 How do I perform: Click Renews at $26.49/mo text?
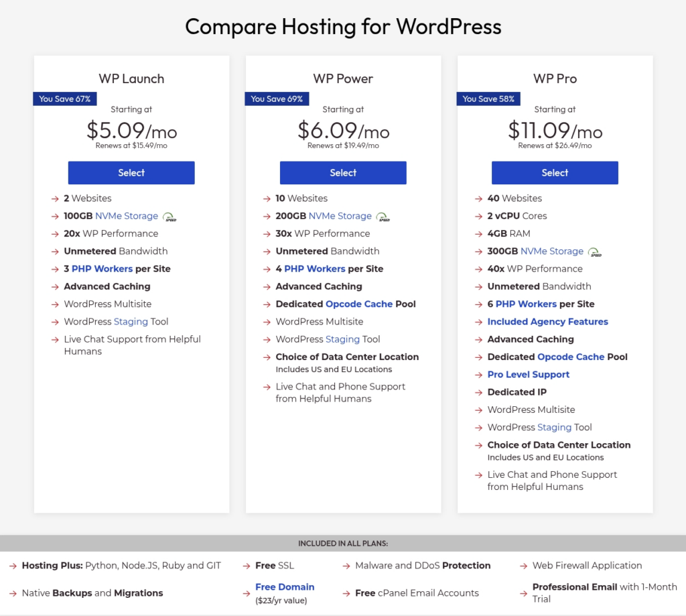click(x=555, y=145)
